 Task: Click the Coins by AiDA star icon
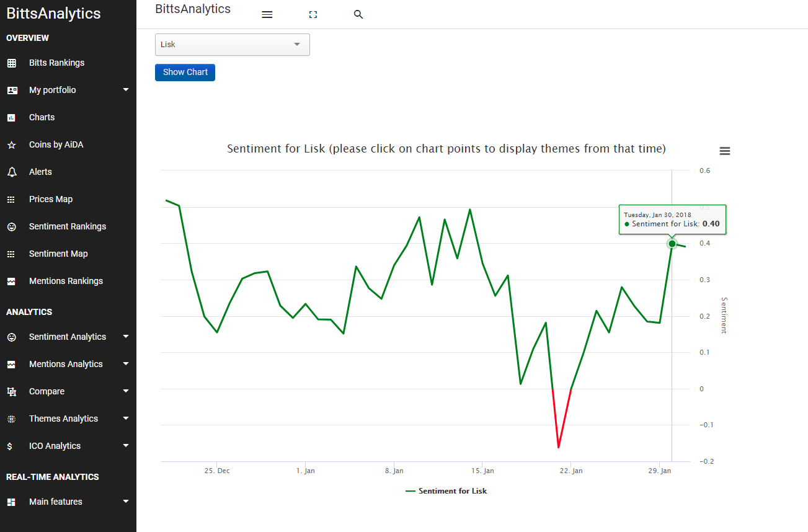[x=11, y=145]
